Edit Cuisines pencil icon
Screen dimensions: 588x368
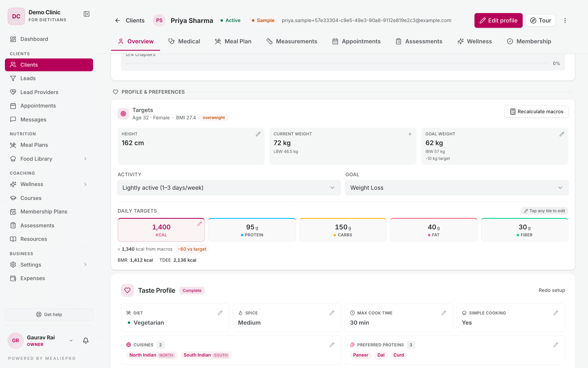coord(332,345)
